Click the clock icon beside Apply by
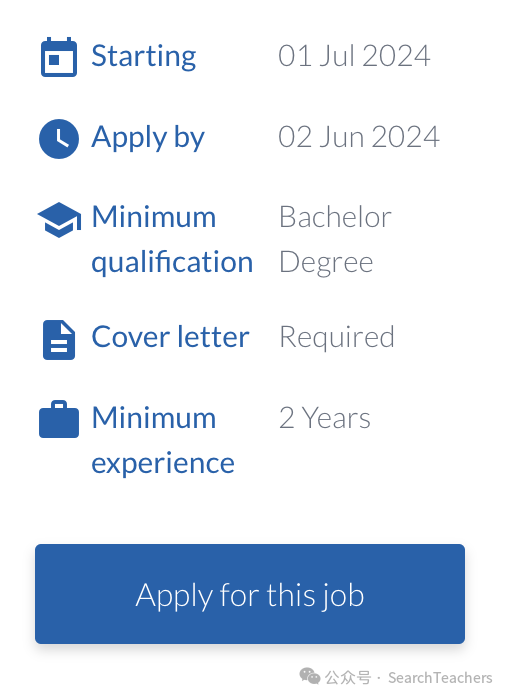The height and width of the screenshot is (698, 508). tap(59, 138)
